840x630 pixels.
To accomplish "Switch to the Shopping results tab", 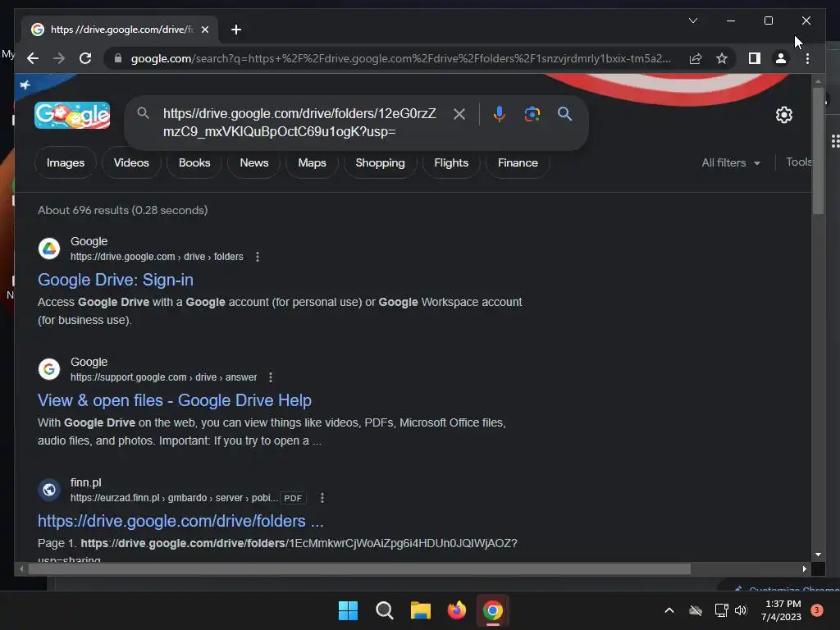I will tap(381, 163).
